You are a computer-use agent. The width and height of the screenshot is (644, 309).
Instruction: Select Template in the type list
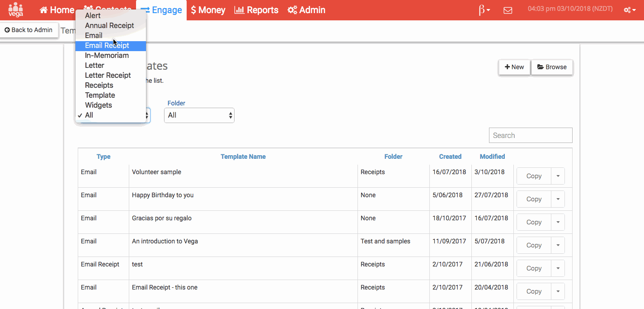pos(111,95)
